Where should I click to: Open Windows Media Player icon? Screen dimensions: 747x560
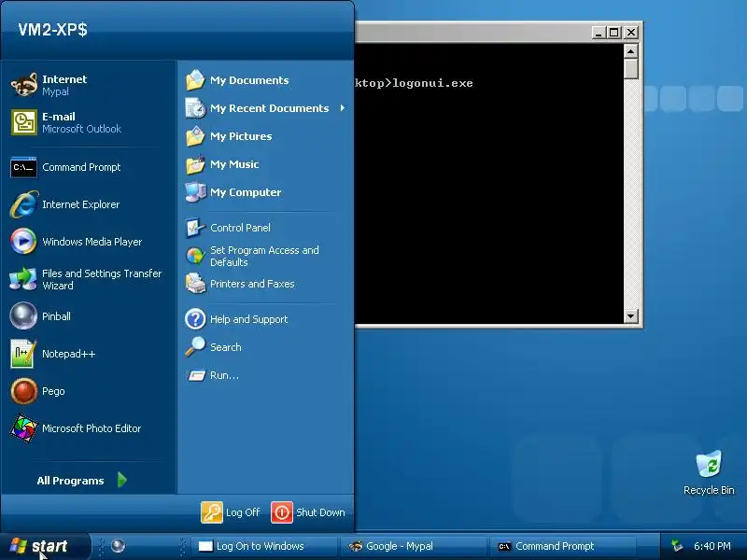23,242
